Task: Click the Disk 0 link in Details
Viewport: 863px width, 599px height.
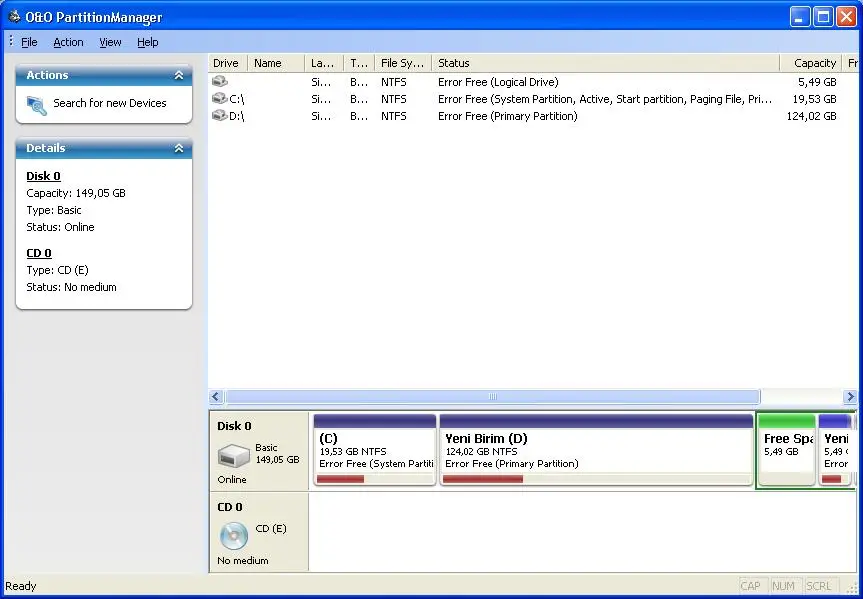Action: coord(43,176)
